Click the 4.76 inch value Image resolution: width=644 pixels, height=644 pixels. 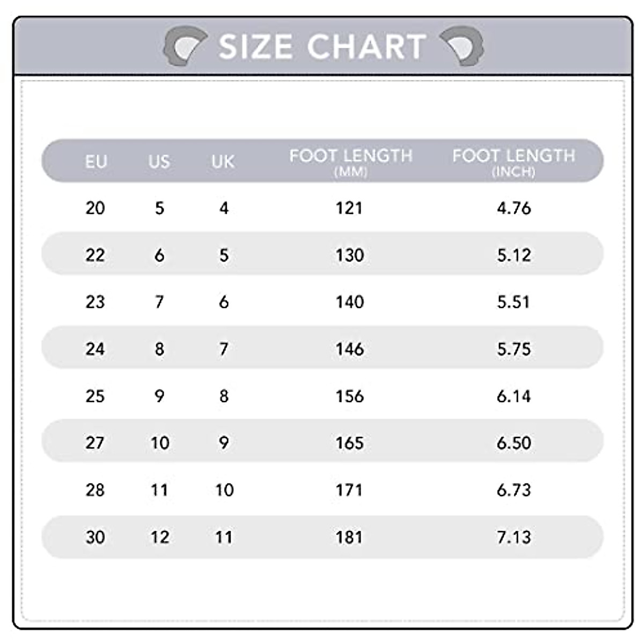[514, 208]
